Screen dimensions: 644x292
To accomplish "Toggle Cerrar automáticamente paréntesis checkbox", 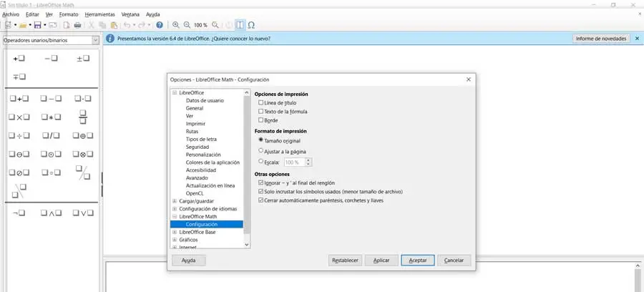I will pyautogui.click(x=260, y=200).
